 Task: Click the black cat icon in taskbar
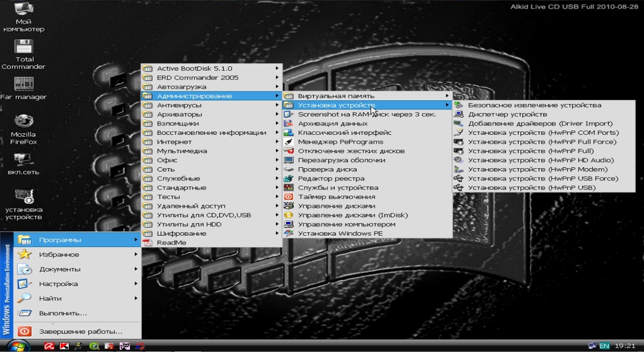(x=125, y=346)
